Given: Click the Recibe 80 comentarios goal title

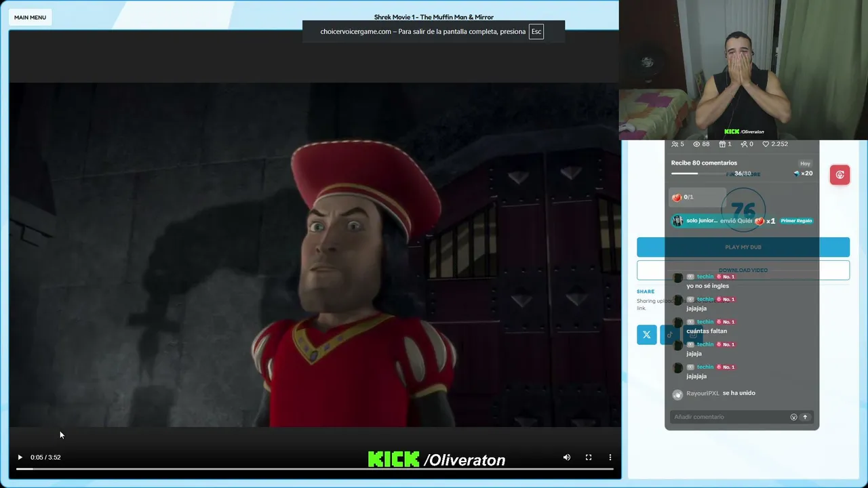Looking at the screenshot, I should (704, 163).
